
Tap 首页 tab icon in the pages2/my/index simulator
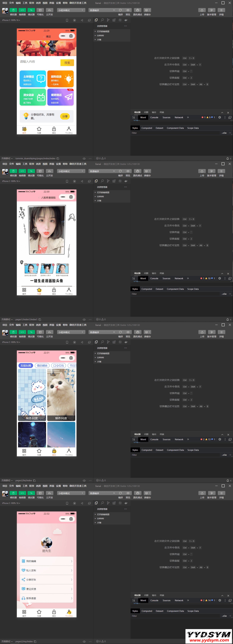click(x=24, y=612)
